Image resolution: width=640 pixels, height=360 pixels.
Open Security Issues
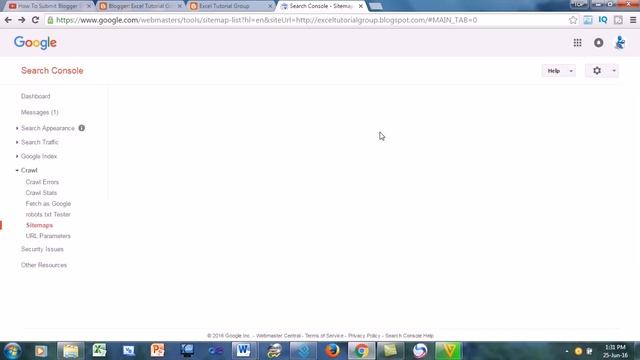point(42,249)
